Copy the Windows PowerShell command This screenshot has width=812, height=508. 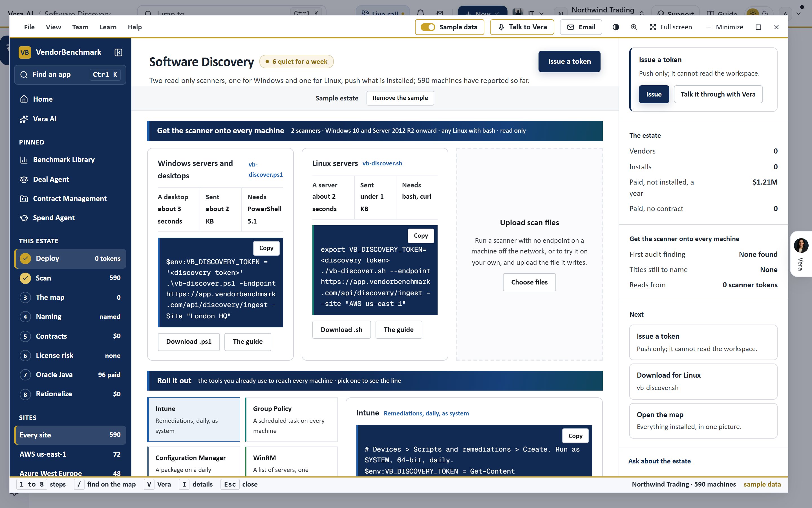(266, 248)
